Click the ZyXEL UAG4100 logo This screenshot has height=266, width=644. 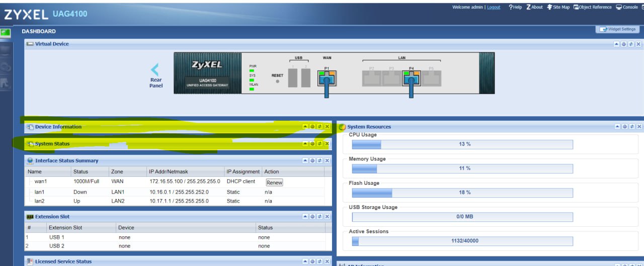coord(46,14)
